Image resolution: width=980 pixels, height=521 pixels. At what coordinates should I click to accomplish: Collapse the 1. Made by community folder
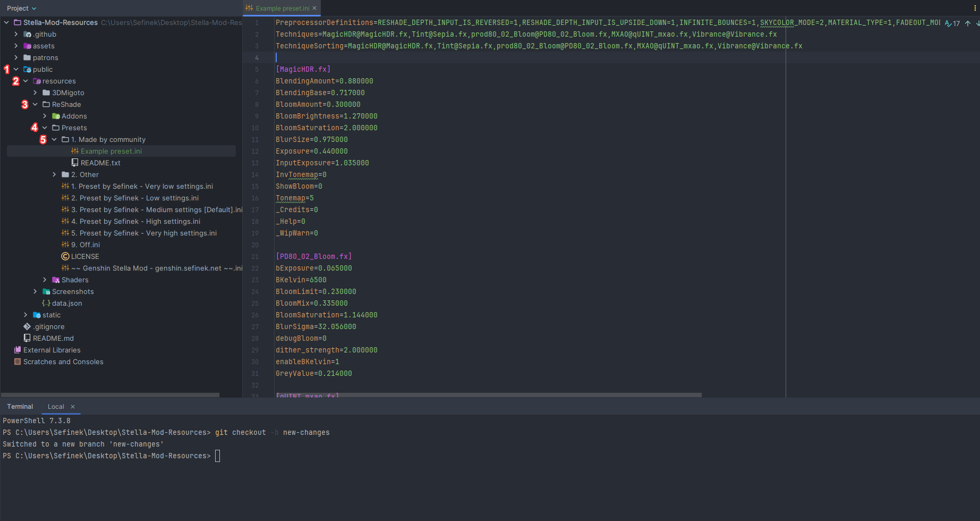pos(54,139)
